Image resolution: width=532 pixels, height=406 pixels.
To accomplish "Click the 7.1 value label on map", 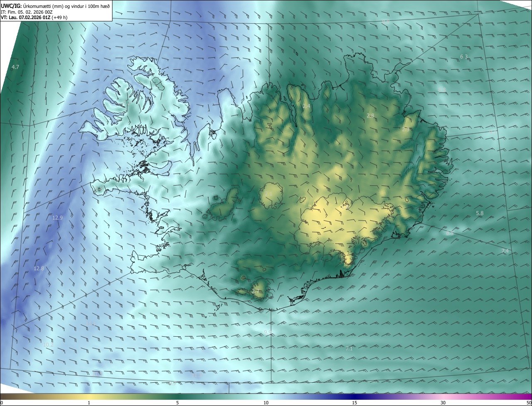I will tap(349, 349).
